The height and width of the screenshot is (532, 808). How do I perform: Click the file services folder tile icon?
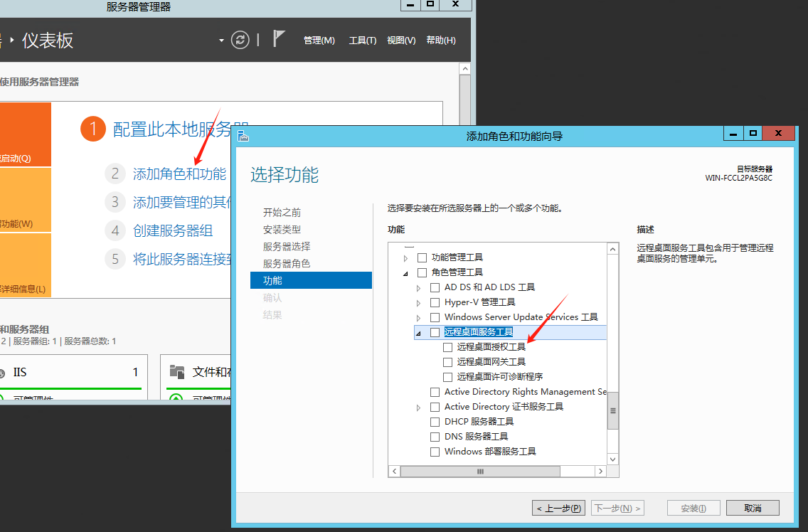click(177, 372)
